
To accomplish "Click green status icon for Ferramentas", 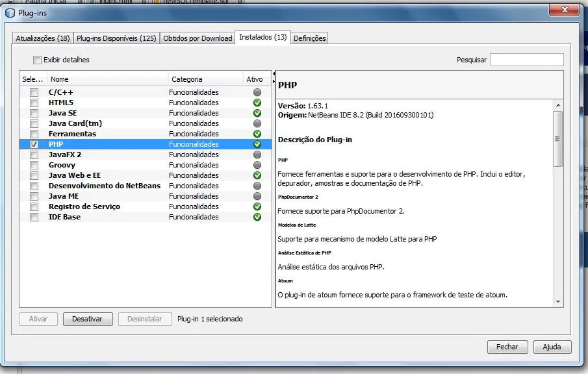I will [x=257, y=134].
